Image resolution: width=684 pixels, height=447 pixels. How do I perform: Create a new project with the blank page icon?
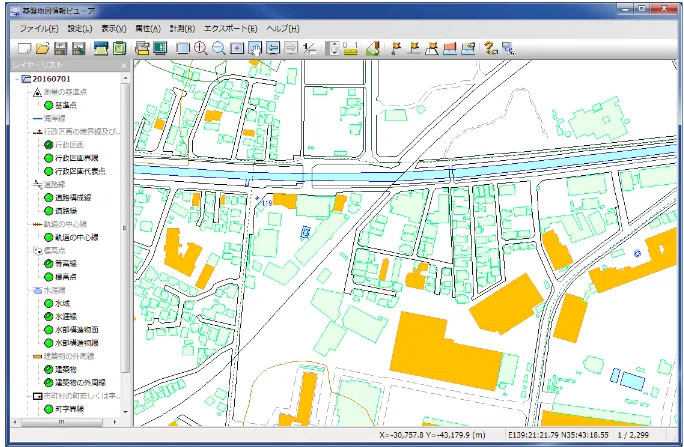tap(24, 48)
